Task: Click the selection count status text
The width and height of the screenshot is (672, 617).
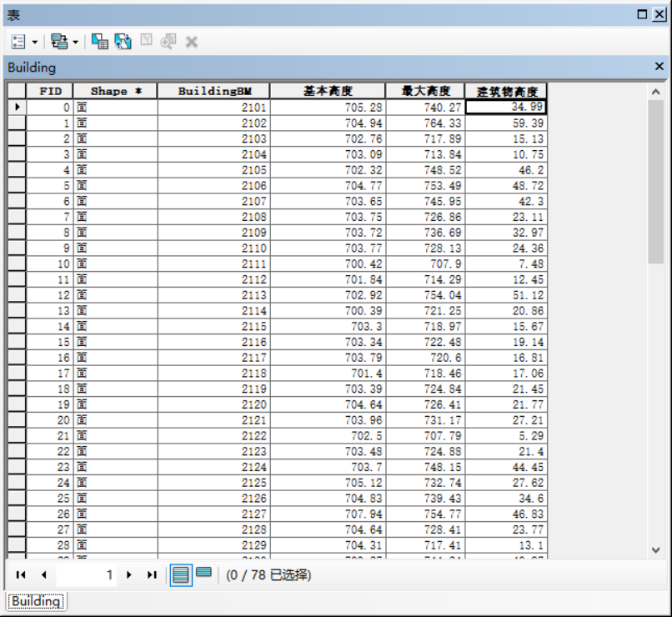Action: tap(268, 574)
